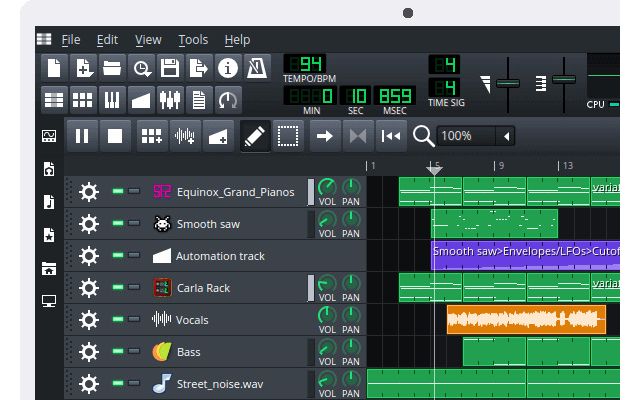Open the Controller Rack dial icon
Screen dimensions: 640x400
click(x=228, y=100)
